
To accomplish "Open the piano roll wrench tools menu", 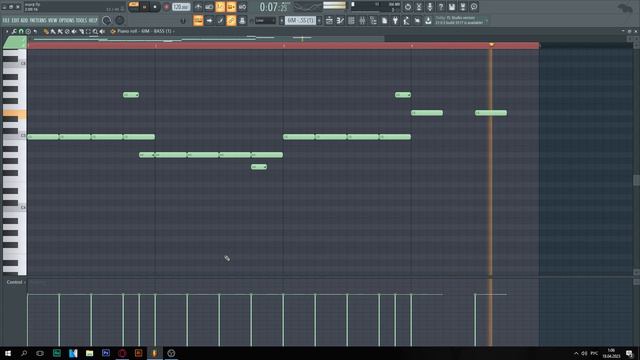I will coord(14,31).
